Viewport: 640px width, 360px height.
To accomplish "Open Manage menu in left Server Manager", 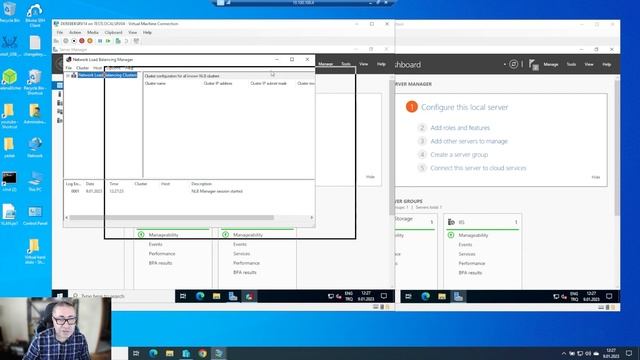I will (x=326, y=64).
